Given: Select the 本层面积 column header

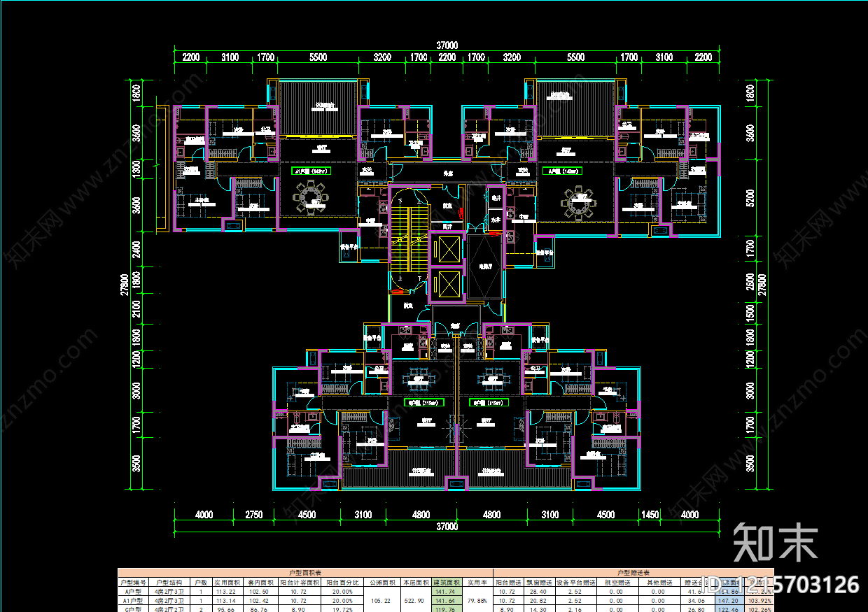Looking at the screenshot, I should [x=416, y=582].
